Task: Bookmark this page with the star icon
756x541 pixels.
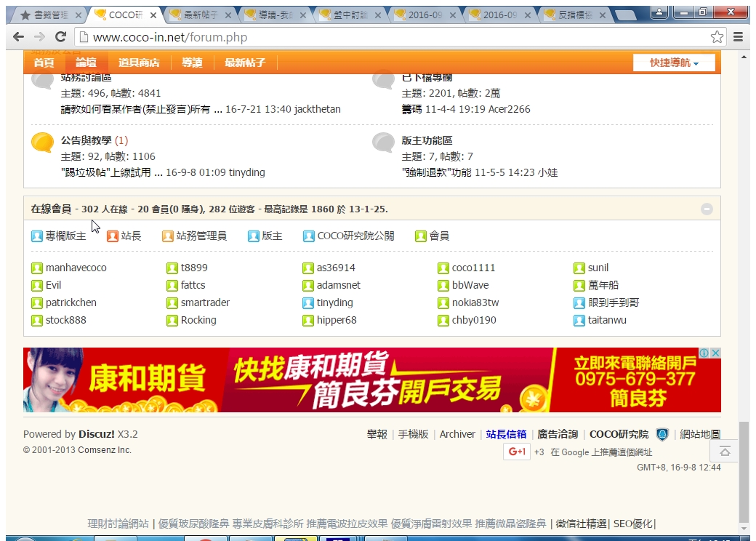Action: [x=717, y=36]
